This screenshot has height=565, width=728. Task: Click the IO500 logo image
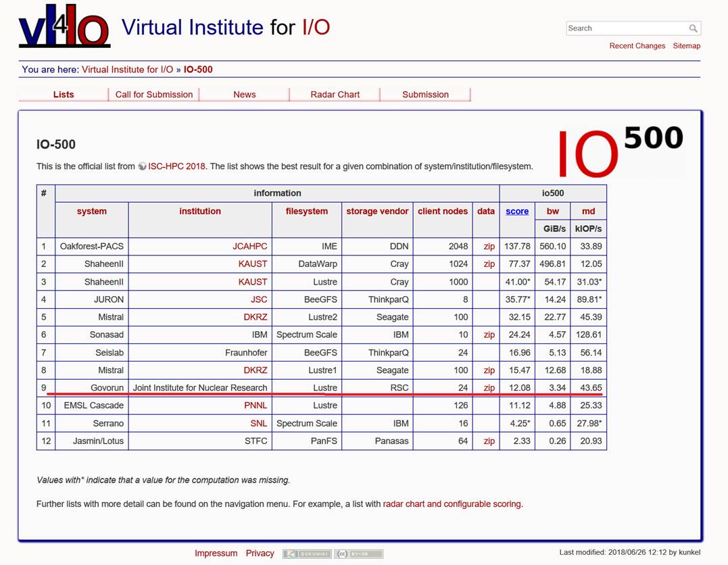(x=620, y=151)
